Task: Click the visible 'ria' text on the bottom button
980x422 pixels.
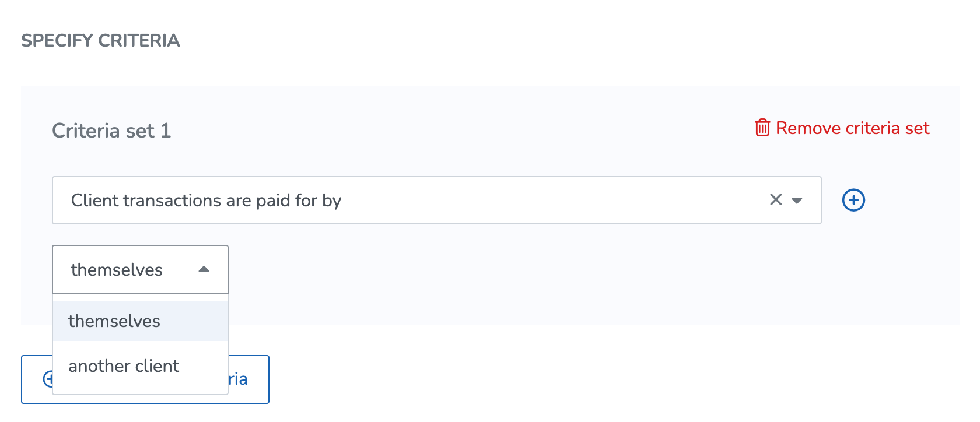Action: pos(238,379)
